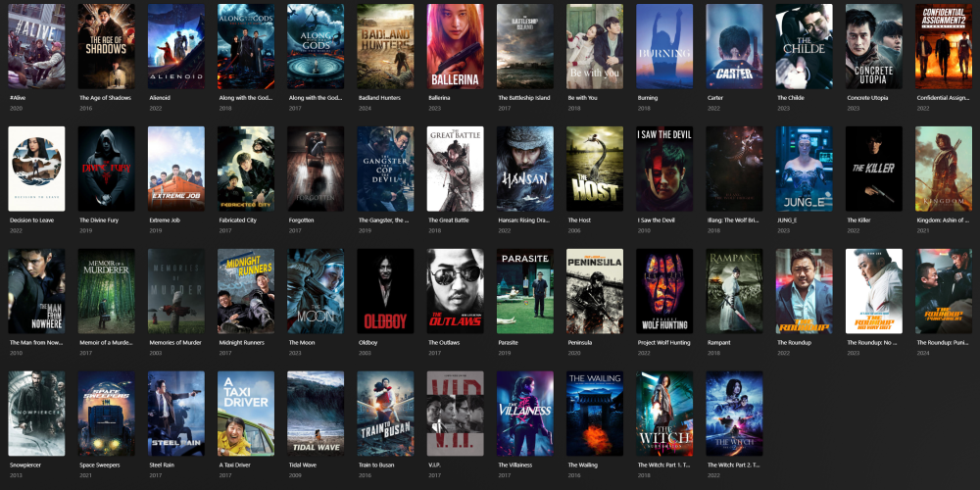
Task: Click the "Illang: The Wolf Bri..." title text
Action: click(734, 220)
